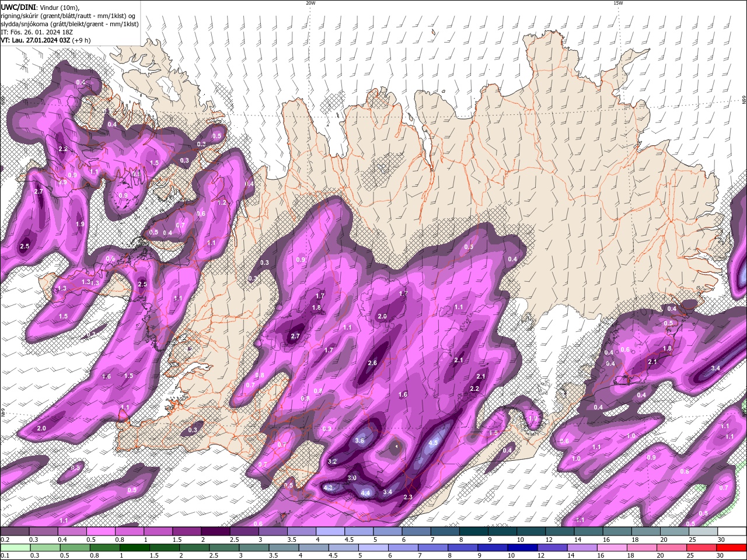The image size is (747, 560).
Task: Click the 2.3 precipitation value on the map
Action: [408, 497]
